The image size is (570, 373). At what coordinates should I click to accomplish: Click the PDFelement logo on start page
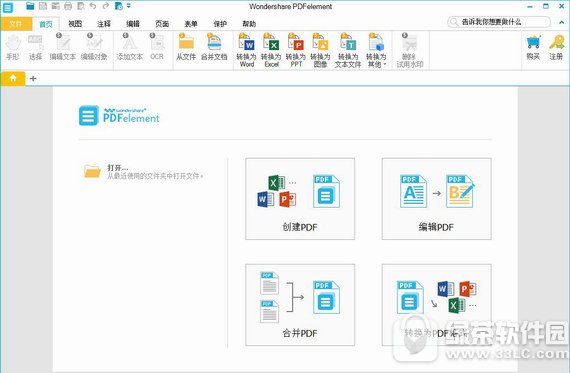[119, 116]
